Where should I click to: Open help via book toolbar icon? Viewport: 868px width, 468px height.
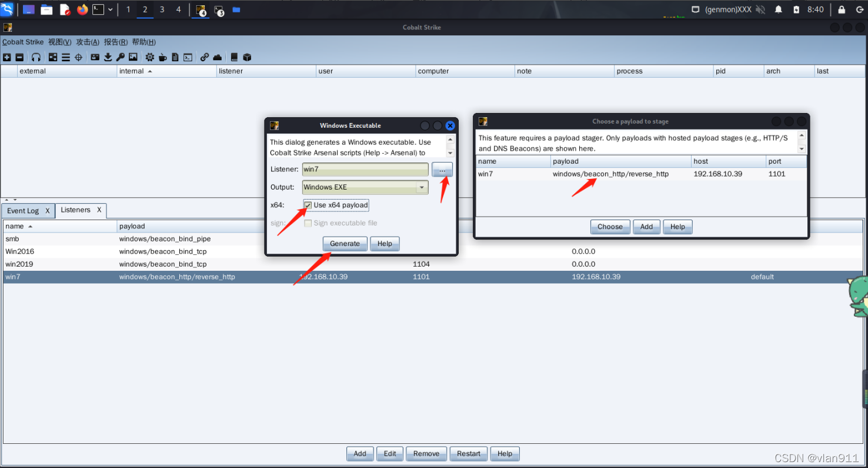click(x=234, y=57)
